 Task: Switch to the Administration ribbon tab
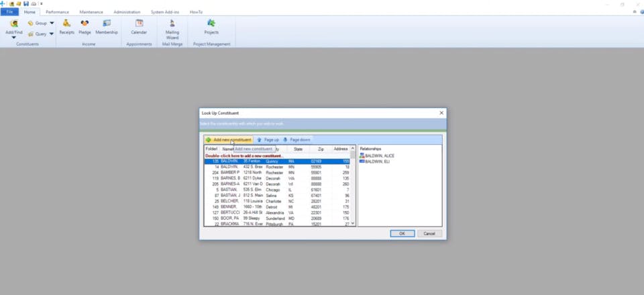[127, 12]
